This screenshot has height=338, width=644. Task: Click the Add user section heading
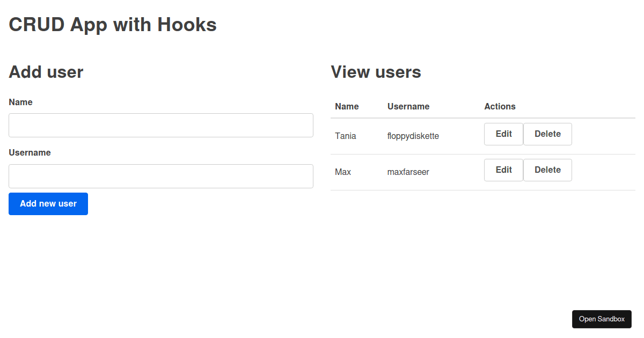(x=46, y=72)
